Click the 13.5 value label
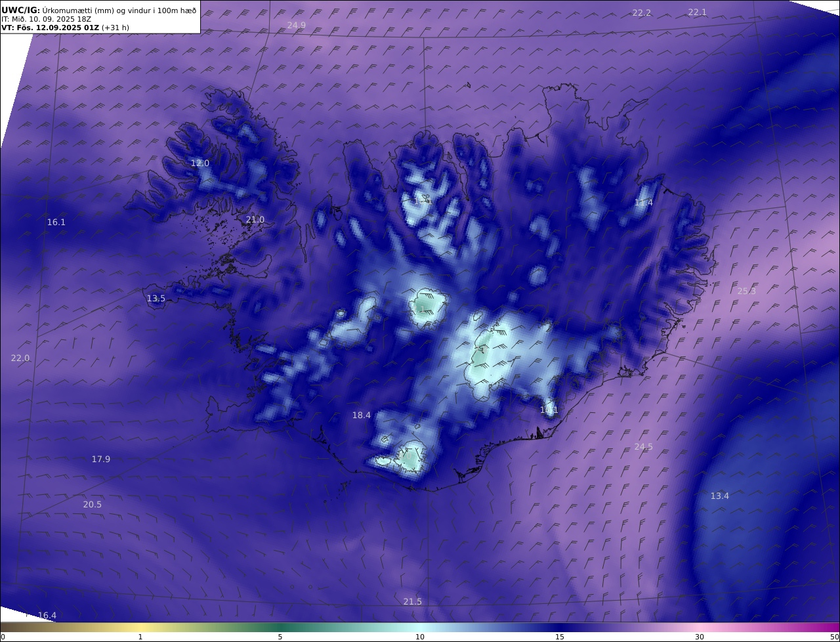This screenshot has width=840, height=642. 156,299
